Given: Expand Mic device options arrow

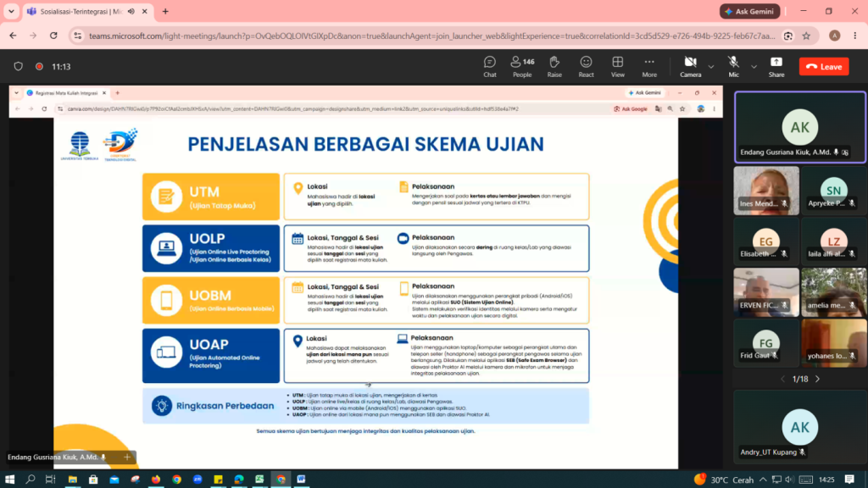Looking at the screenshot, I should (754, 67).
